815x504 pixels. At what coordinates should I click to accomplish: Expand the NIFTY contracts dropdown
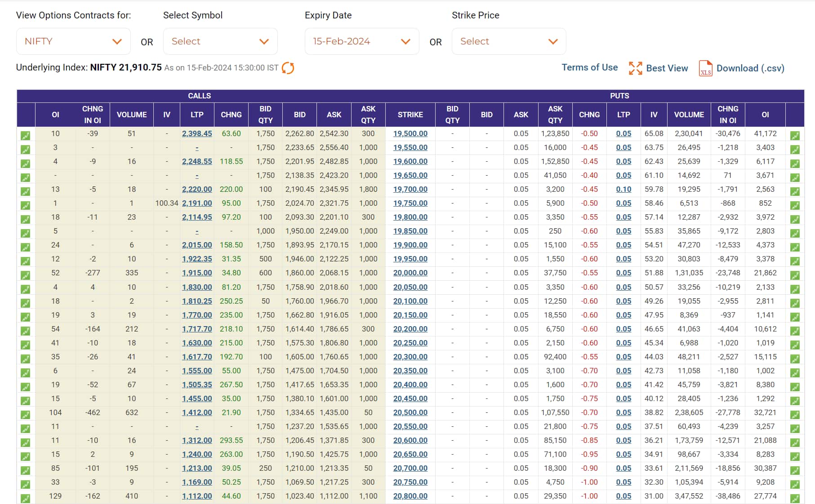coord(73,41)
